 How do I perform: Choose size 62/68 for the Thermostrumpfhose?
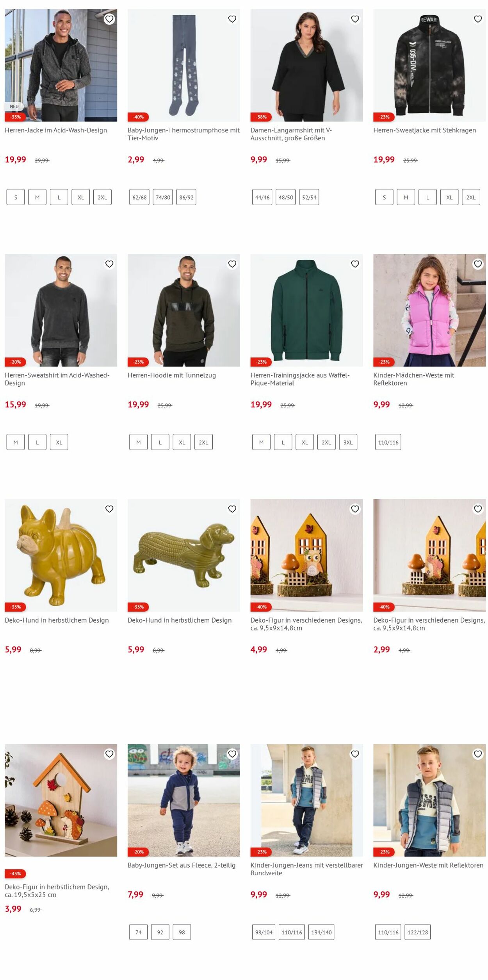tap(139, 197)
